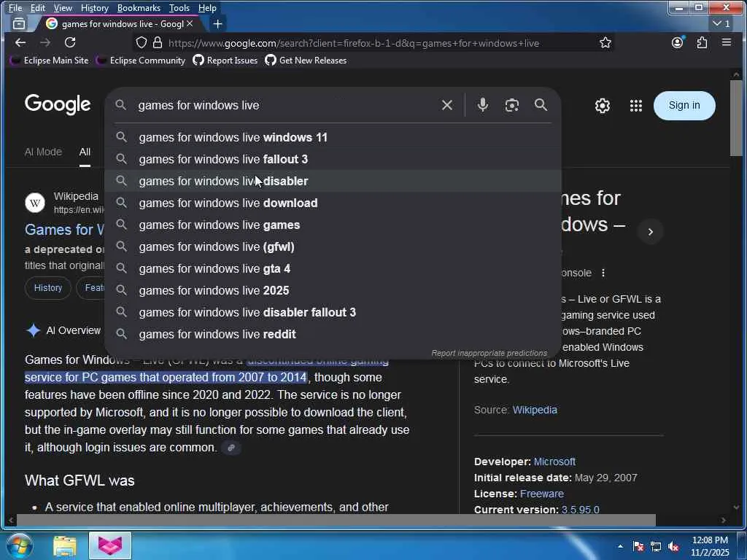Open the Bookmarks menu
Viewport: 747px width, 560px height.
click(139, 7)
